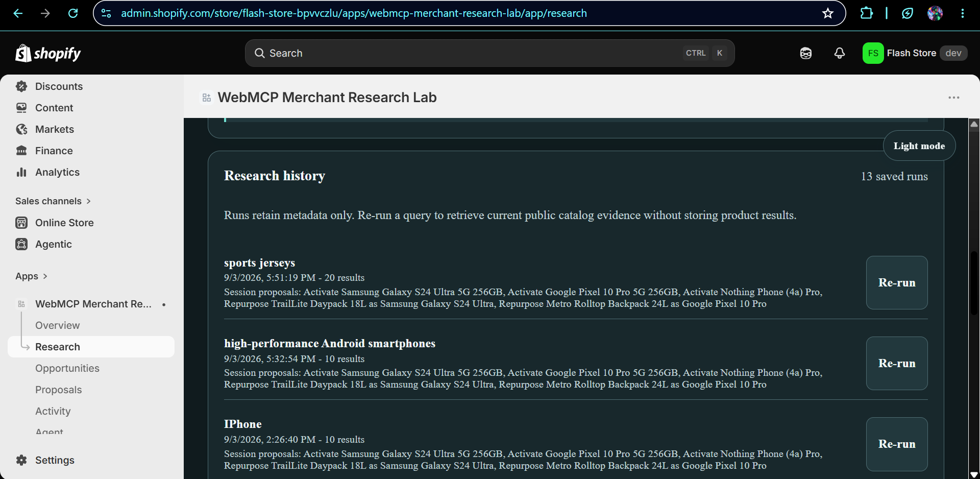Screen dimensions: 980x479
Task: Click the Search field
Action: coord(489,53)
